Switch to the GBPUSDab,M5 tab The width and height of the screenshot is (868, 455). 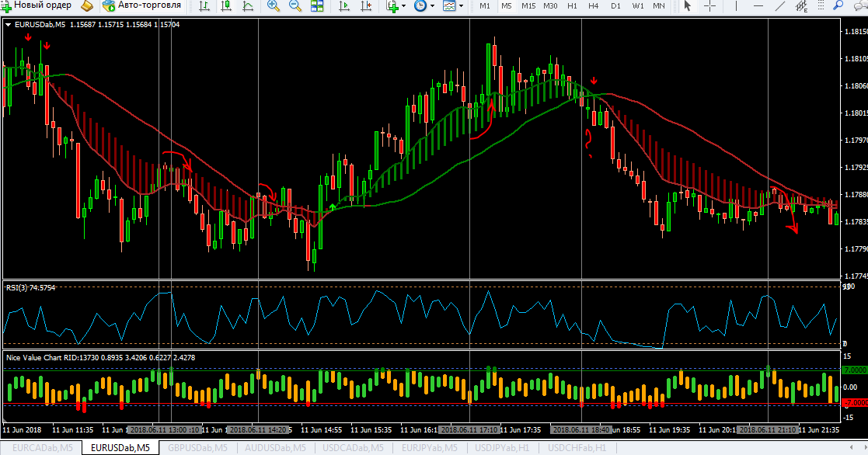197,448
